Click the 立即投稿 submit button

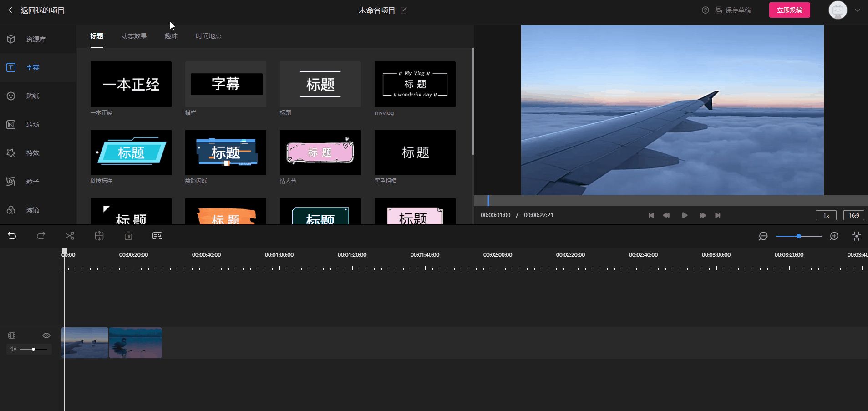point(789,10)
